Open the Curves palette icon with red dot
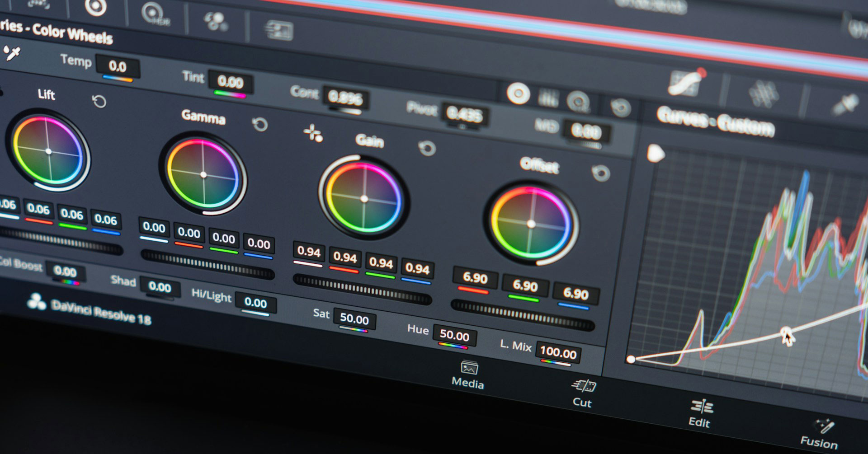 click(x=686, y=83)
